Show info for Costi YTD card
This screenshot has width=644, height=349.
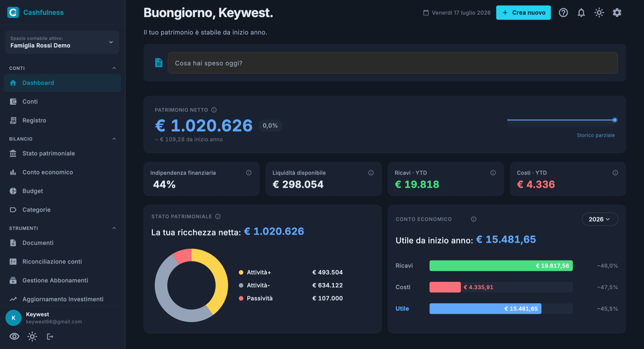(x=615, y=173)
